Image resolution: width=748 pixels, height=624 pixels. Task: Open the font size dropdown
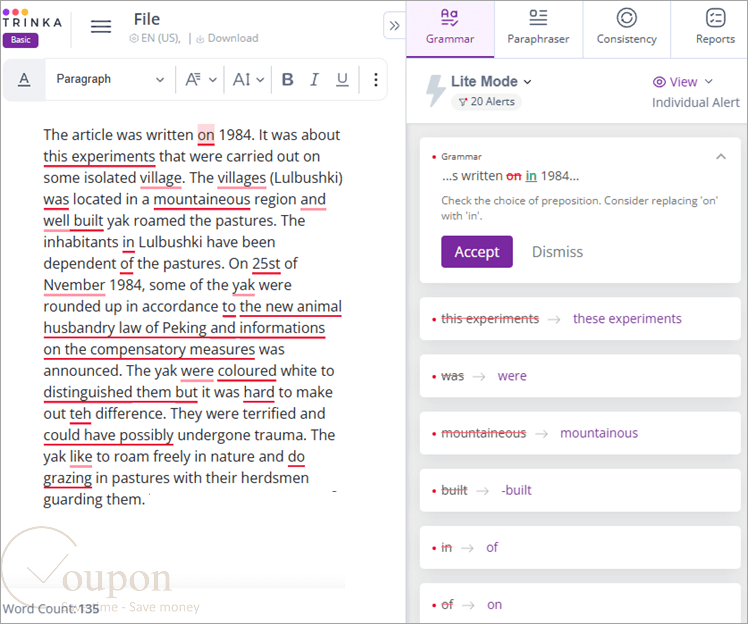(x=200, y=79)
